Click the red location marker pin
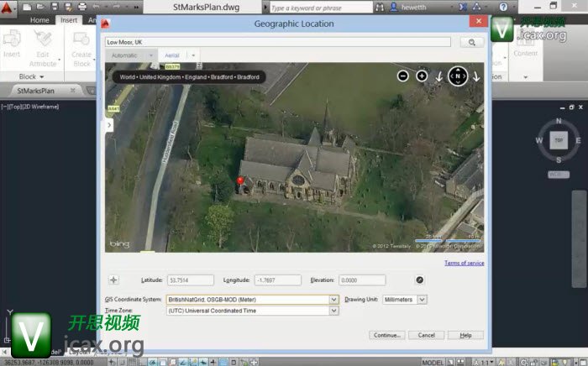The width and height of the screenshot is (588, 366). click(240, 180)
